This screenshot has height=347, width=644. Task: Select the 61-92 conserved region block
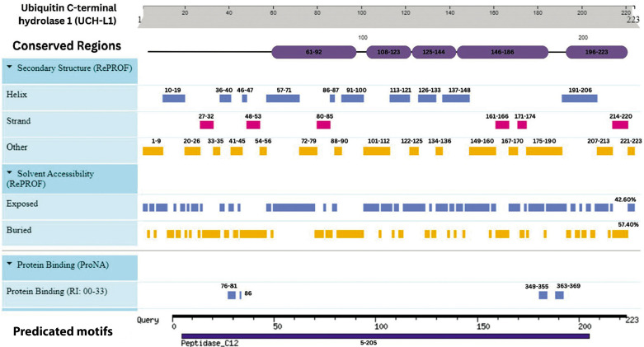click(314, 52)
